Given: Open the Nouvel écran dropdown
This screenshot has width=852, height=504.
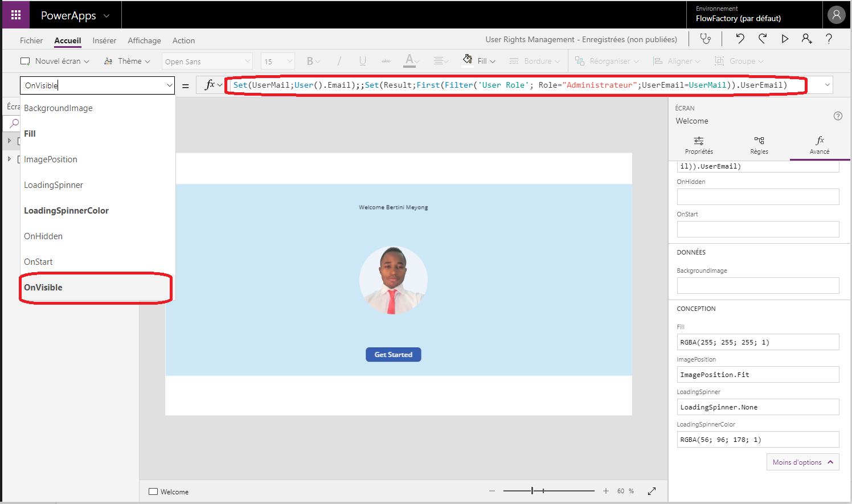Looking at the screenshot, I should pyautogui.click(x=55, y=61).
